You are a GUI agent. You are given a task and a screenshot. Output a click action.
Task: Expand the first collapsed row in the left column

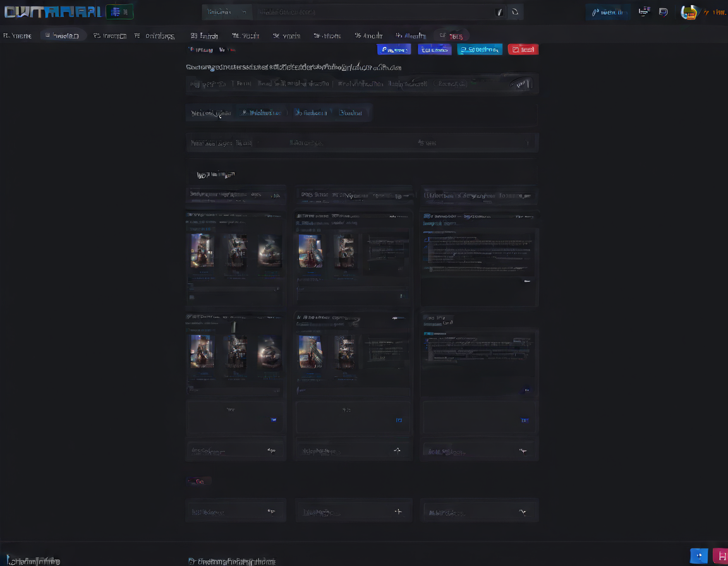(x=235, y=451)
